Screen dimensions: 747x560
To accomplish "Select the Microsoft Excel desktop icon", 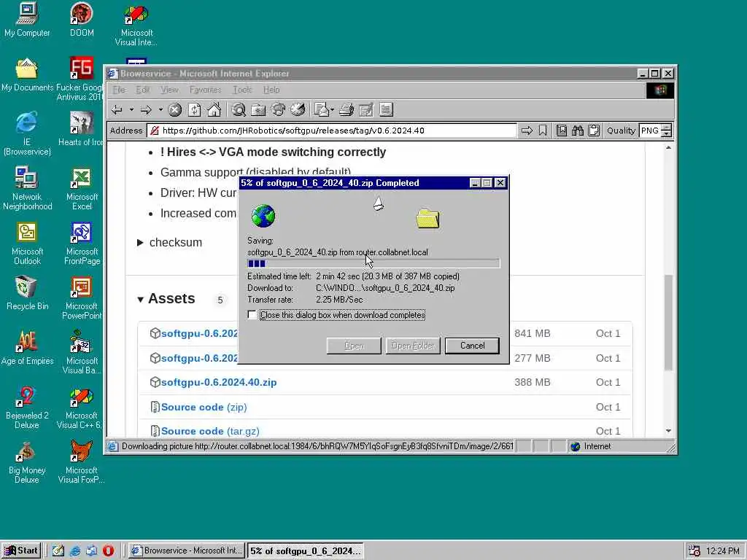I will click(82, 189).
